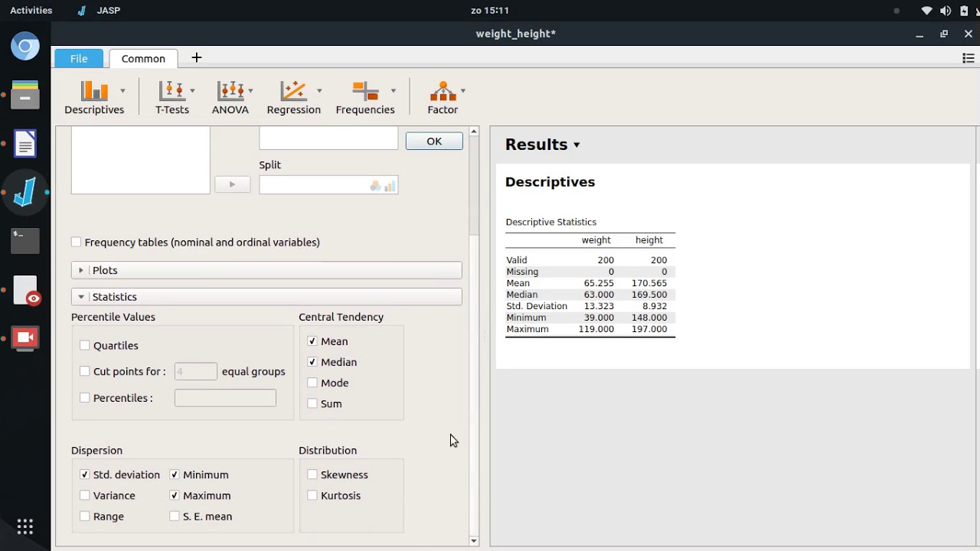The image size is (980, 551).
Task: Click the Split variable field
Action: coord(328,185)
